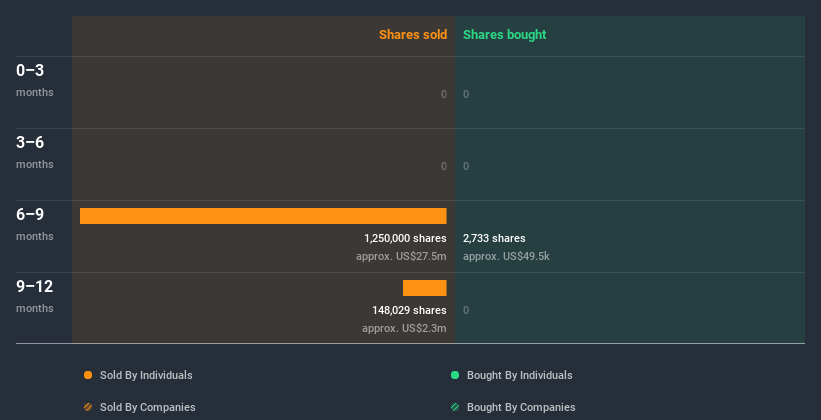This screenshot has width=821, height=420.
Task: Click the orange Sold By Individuals legend dot
Action: coord(88,375)
